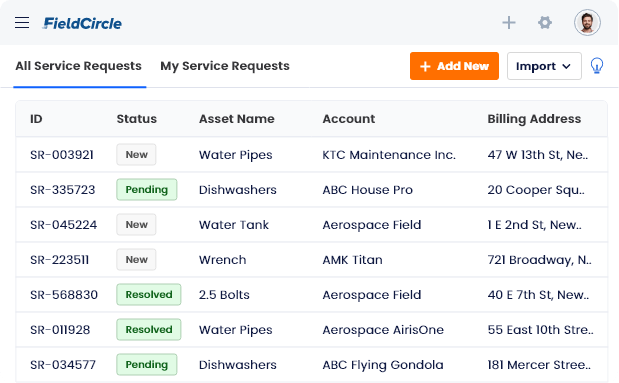Screen dimensions: 619x383
Task: Click New status badge of SR-003921
Action: click(136, 154)
